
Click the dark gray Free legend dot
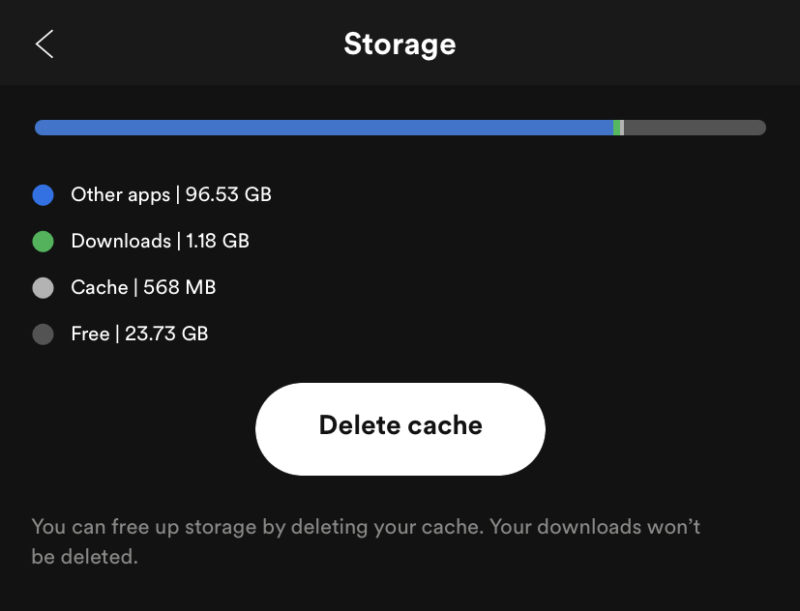(43, 333)
